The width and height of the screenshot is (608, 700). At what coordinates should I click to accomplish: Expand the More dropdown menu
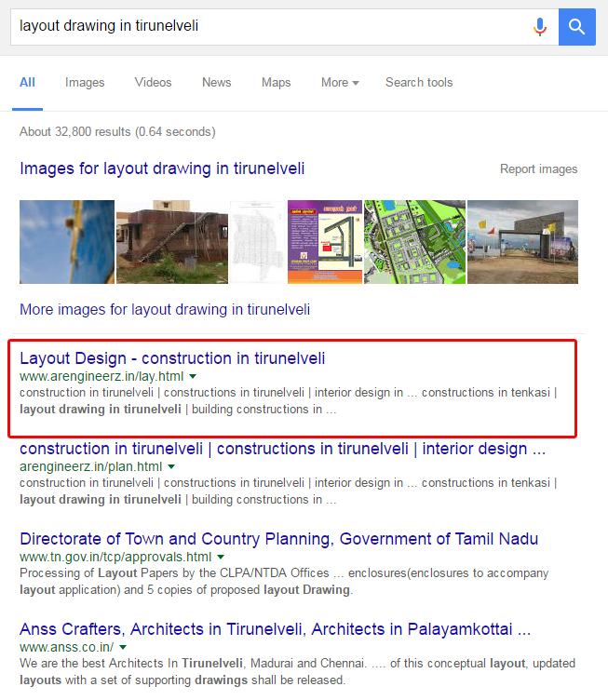340,83
